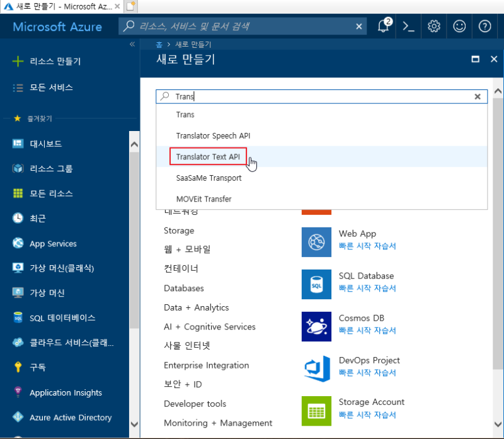The image size is (504, 439).
Task: Click the 가상 머신 monitor icon
Action: coord(18,292)
